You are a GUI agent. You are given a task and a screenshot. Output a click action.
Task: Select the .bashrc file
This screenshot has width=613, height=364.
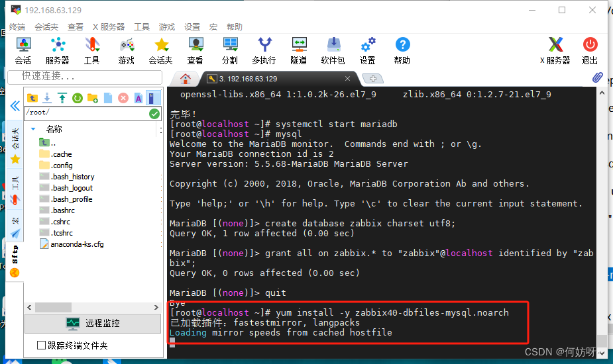click(57, 210)
